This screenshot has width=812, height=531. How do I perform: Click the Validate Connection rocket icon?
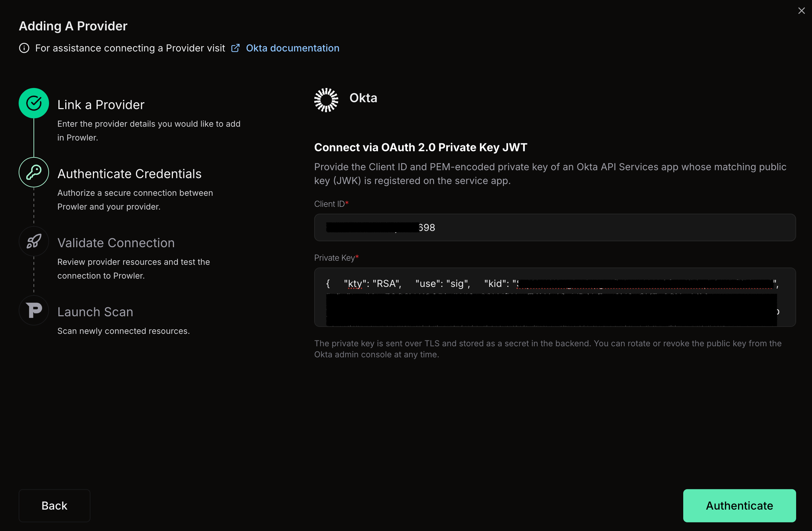click(34, 241)
